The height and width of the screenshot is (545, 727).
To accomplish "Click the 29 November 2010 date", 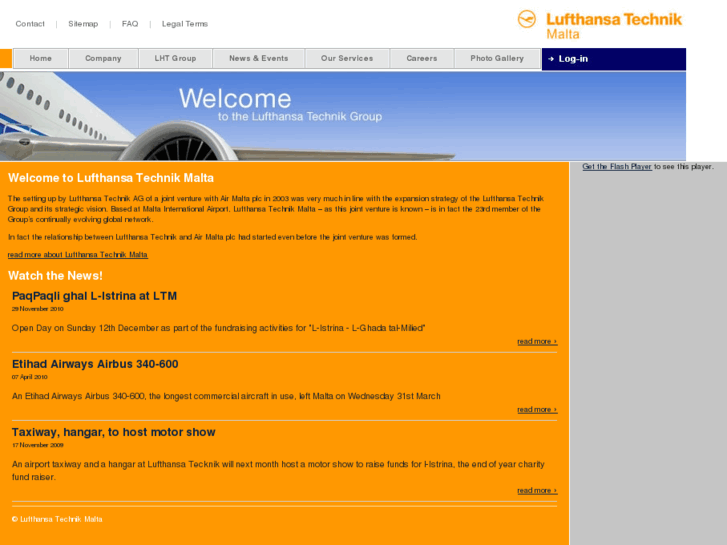I will point(38,309).
